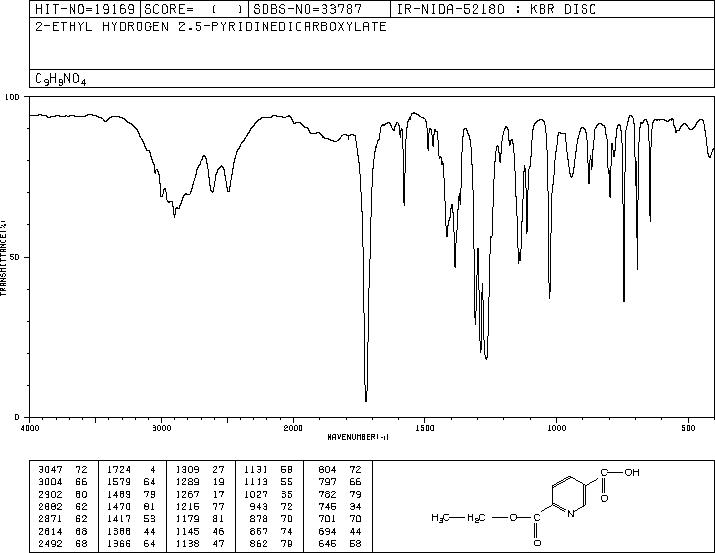Select the 1027 peak table entry
Screen dimensions: 715x553
pos(269,494)
